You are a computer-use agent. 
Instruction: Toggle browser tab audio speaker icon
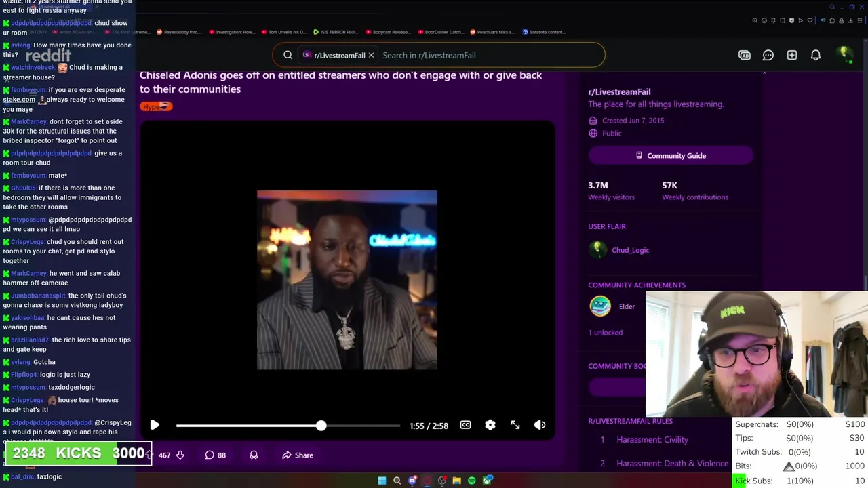tap(823, 20)
